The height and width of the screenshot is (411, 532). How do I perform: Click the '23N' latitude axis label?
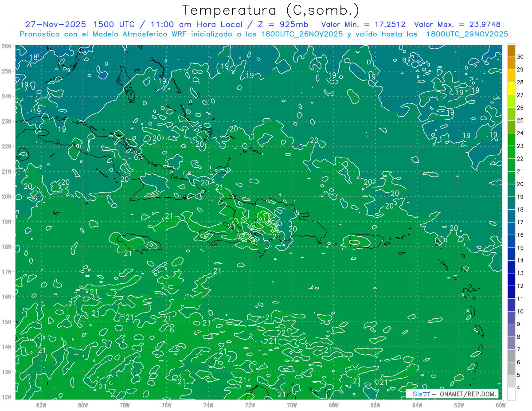(6, 121)
